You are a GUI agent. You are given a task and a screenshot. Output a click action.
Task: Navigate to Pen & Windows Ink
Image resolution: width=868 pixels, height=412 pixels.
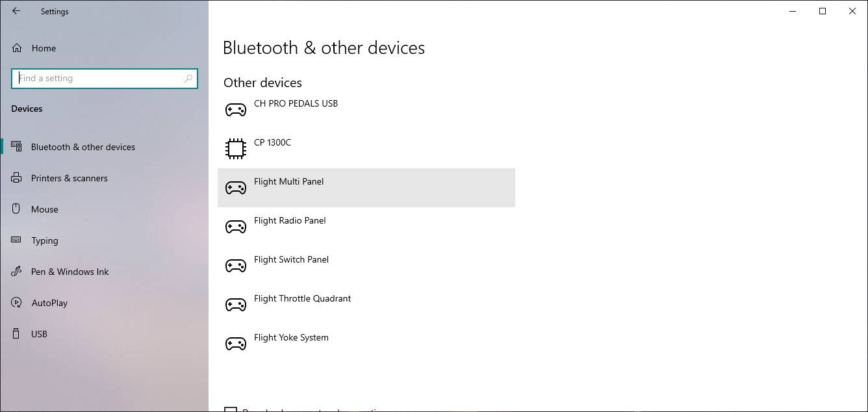click(x=70, y=272)
